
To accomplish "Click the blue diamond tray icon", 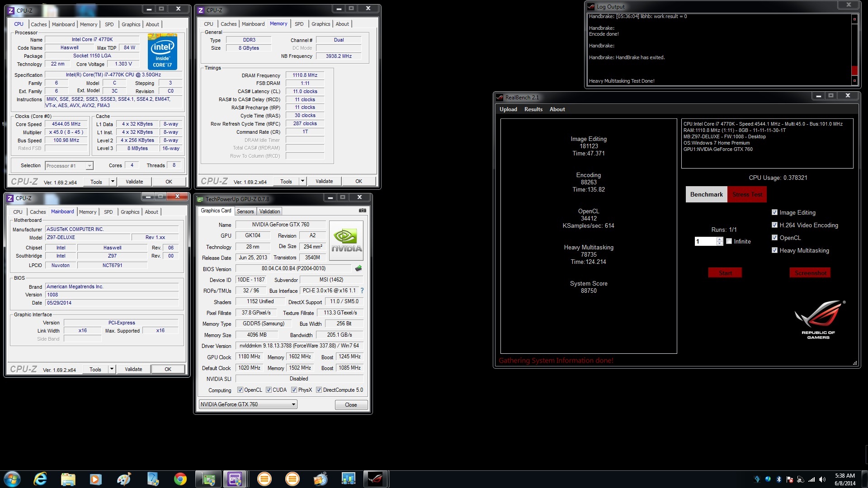I will (757, 479).
